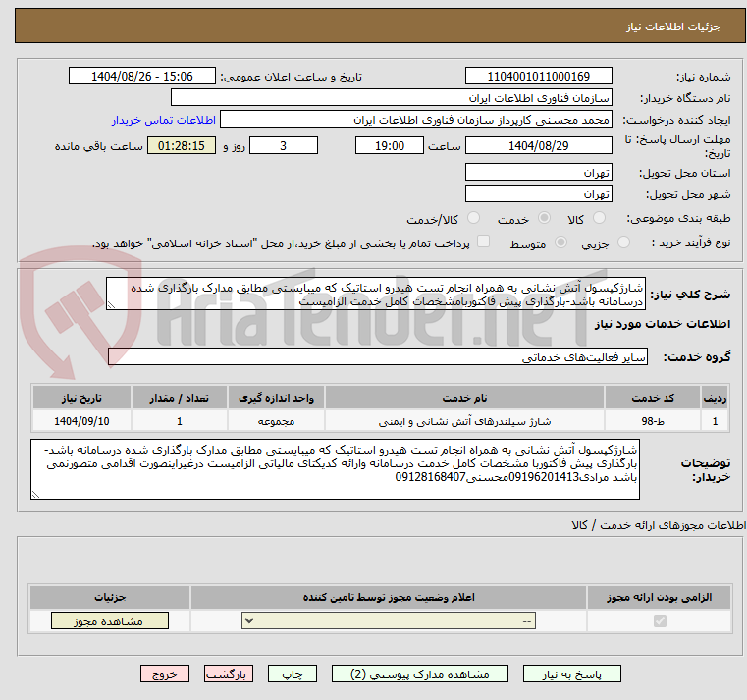747x700 pixels.
Task: Click service name cell شارژ سیلندرهای آتش نشانی و ایمنی
Action: tap(464, 421)
